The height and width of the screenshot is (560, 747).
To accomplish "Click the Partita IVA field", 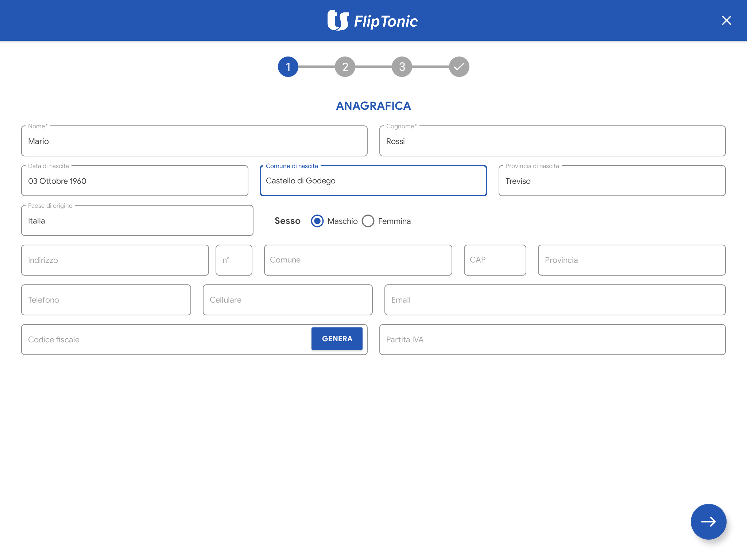I will (x=552, y=339).
